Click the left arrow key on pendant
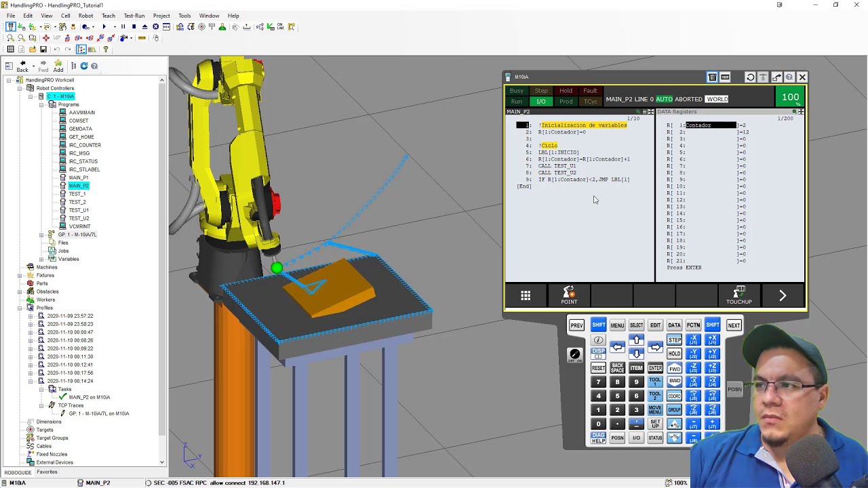The width and height of the screenshot is (868, 488). (617, 347)
